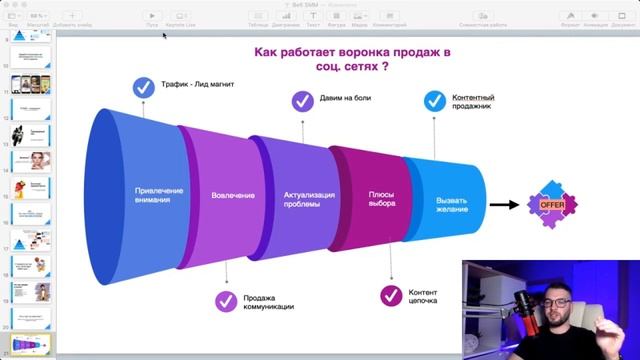Select slide 11 thumbnail with phone screenshots
The height and width of the screenshot is (360, 640).
(x=31, y=84)
